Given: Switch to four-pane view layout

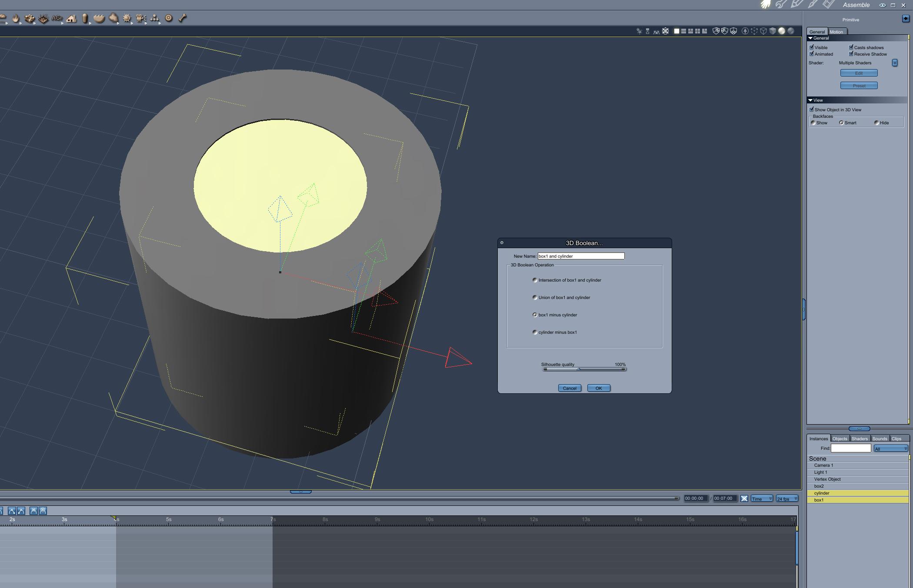Looking at the screenshot, I should click(697, 31).
